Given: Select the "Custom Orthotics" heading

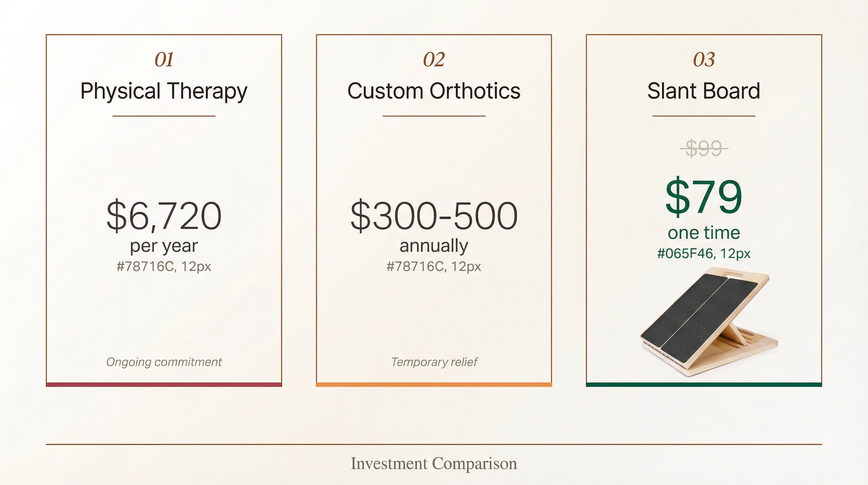Looking at the screenshot, I should pyautogui.click(x=434, y=91).
